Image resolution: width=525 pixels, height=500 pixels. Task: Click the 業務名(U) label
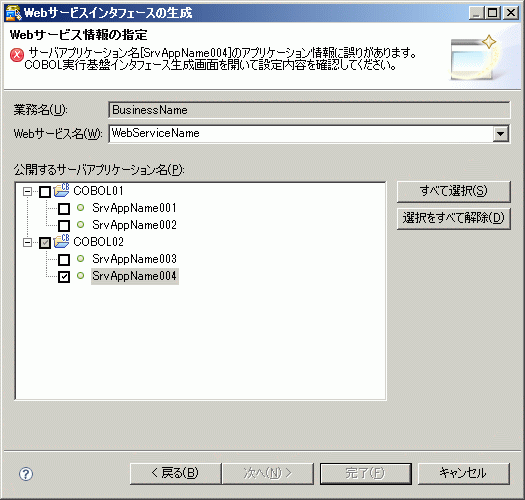click(41, 110)
